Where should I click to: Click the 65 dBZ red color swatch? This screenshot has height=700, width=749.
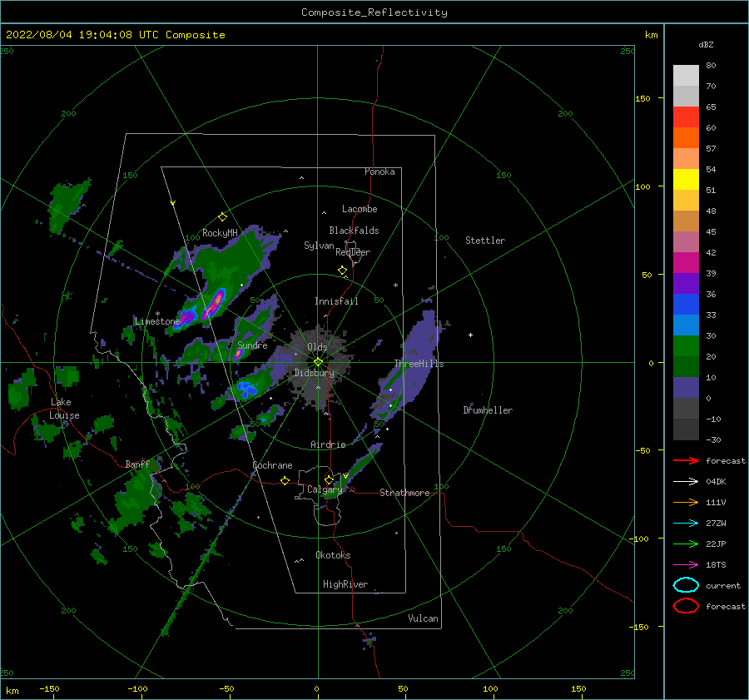click(686, 117)
